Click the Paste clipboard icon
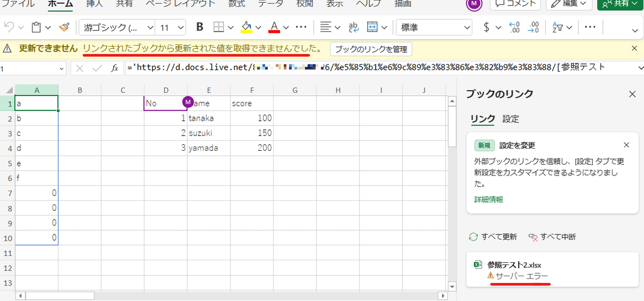The height and width of the screenshot is (301, 644). [x=36, y=27]
